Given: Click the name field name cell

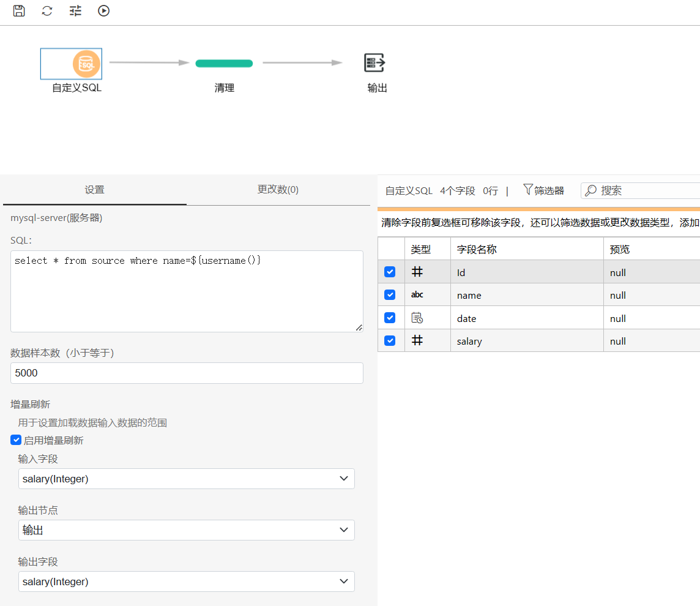Looking at the screenshot, I should click(527, 295).
